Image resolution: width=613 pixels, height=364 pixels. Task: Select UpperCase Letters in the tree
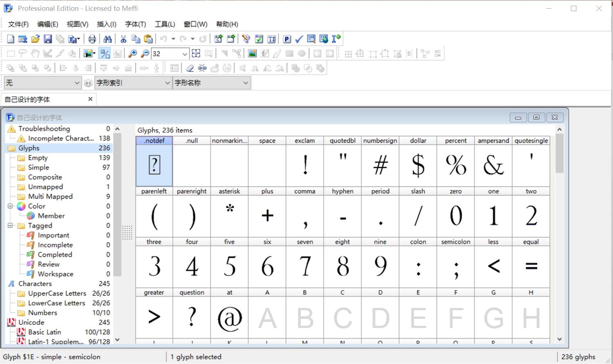coord(57,293)
